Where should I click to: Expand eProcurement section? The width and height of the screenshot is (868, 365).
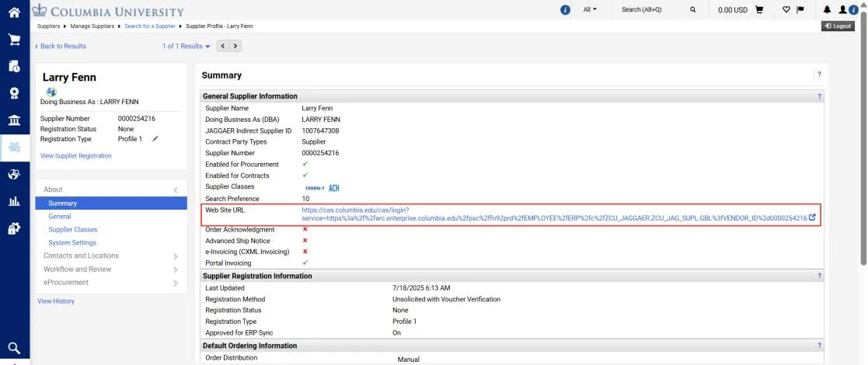pos(110,283)
